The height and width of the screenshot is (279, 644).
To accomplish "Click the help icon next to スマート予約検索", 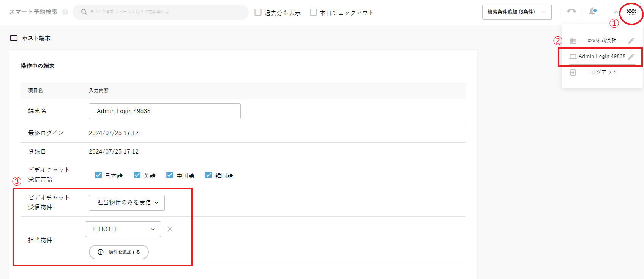I will pos(65,12).
